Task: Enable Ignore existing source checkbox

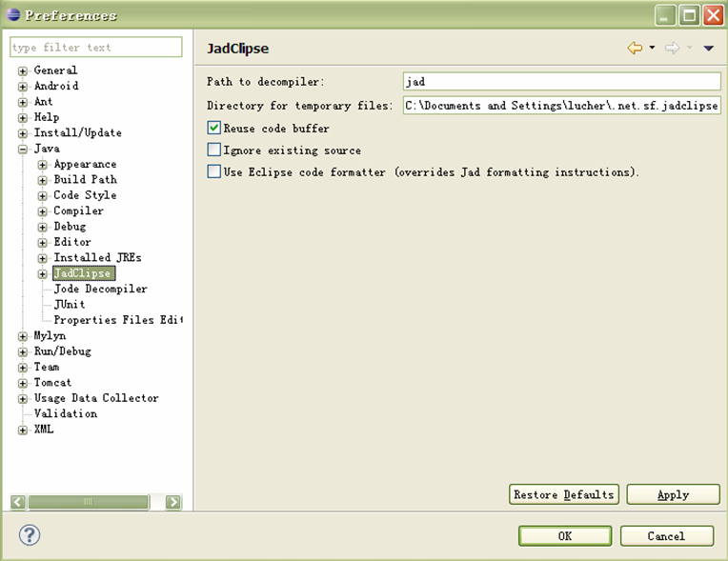Action: 214,150
